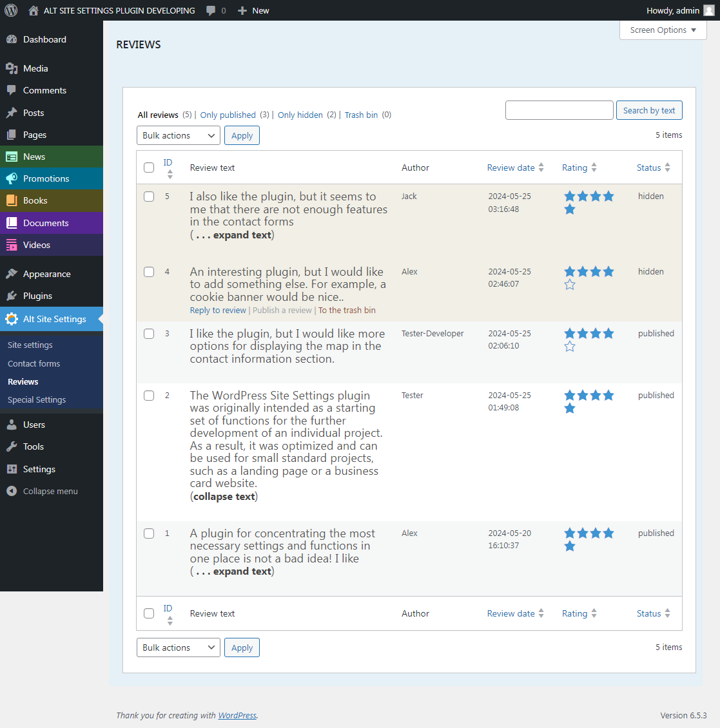Click the bottom Apply button
720x728 pixels.
242,647
